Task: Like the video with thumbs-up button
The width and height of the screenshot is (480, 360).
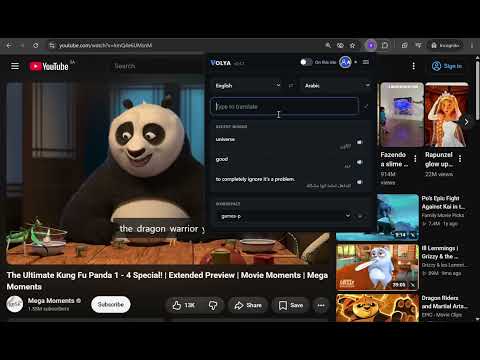Action: pos(183,305)
